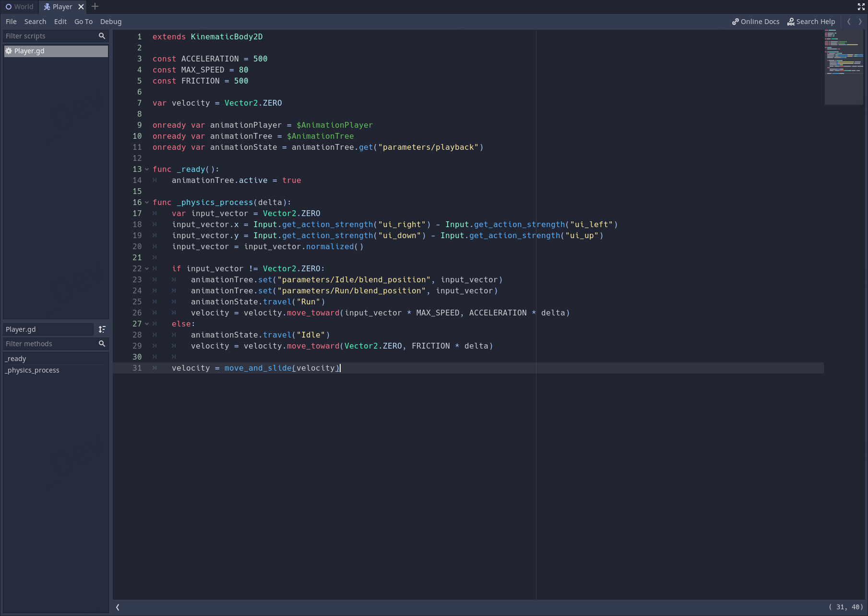Viewport: 868px width, 616px height.
Task: Open the Search menu
Action: coord(36,22)
